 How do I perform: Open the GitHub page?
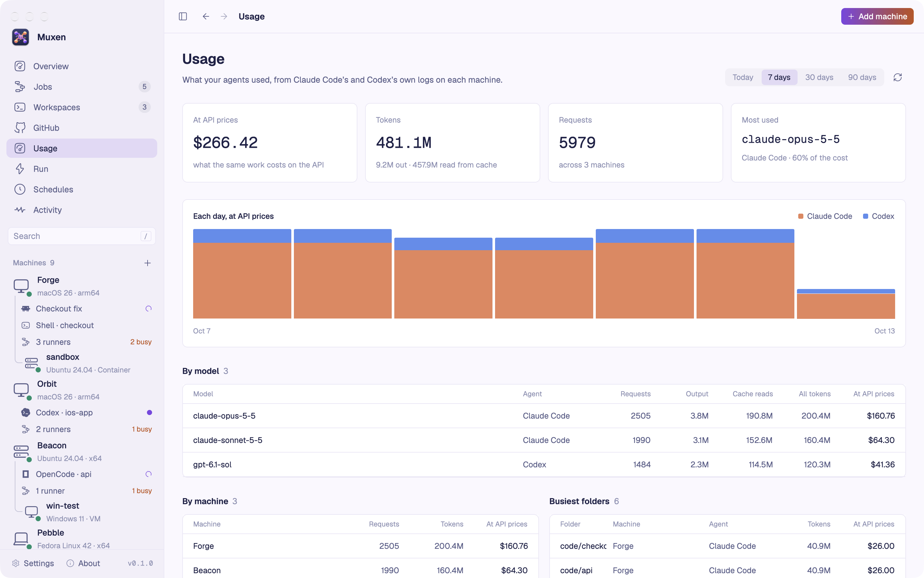(x=82, y=128)
